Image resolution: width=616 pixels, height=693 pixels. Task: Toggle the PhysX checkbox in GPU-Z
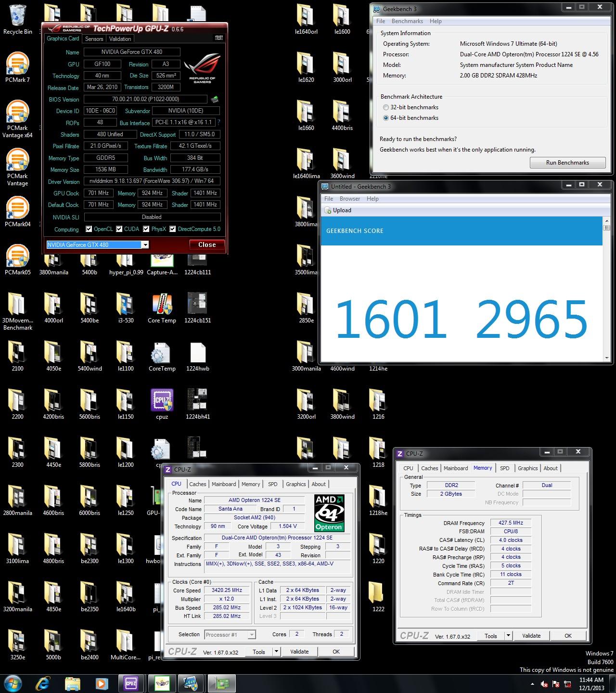coord(146,229)
